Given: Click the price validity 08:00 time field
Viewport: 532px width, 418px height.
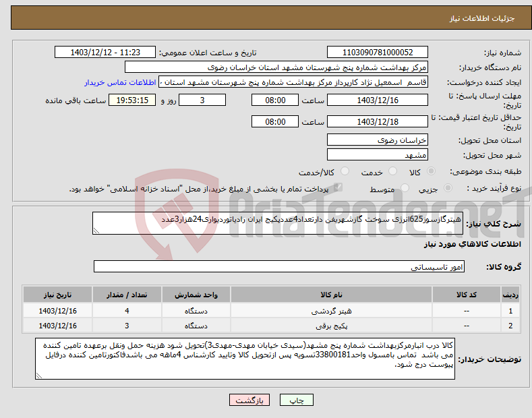Looking at the screenshot, I should (275, 121).
